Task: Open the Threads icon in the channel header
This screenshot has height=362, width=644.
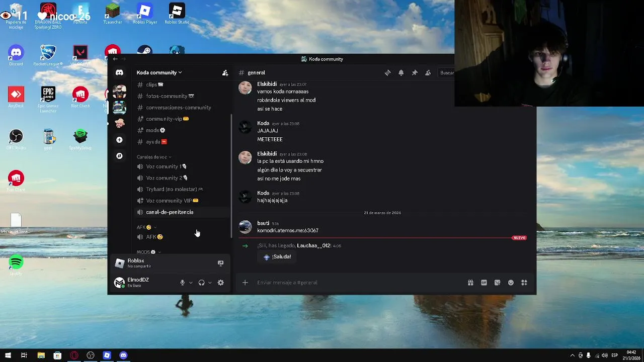Action: pyautogui.click(x=387, y=72)
